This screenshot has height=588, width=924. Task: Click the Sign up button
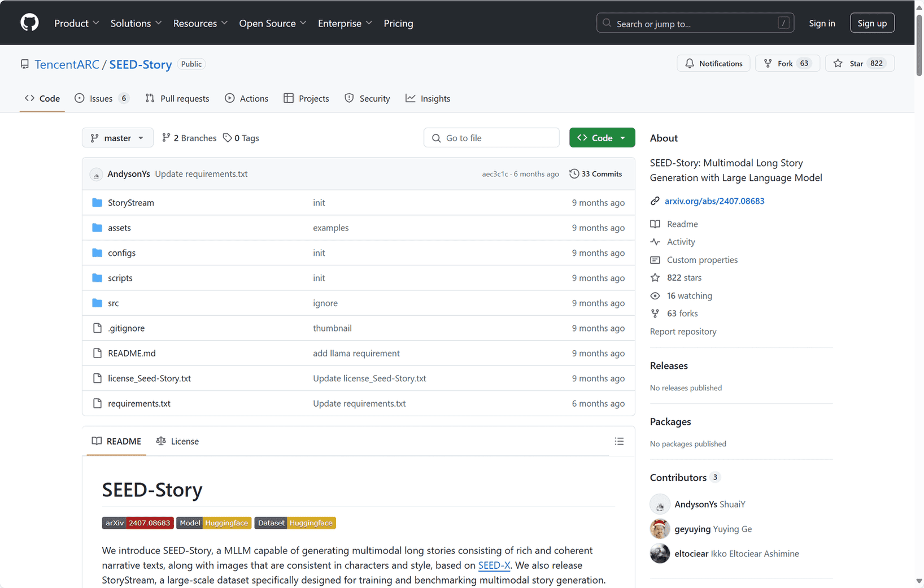pyautogui.click(x=871, y=23)
